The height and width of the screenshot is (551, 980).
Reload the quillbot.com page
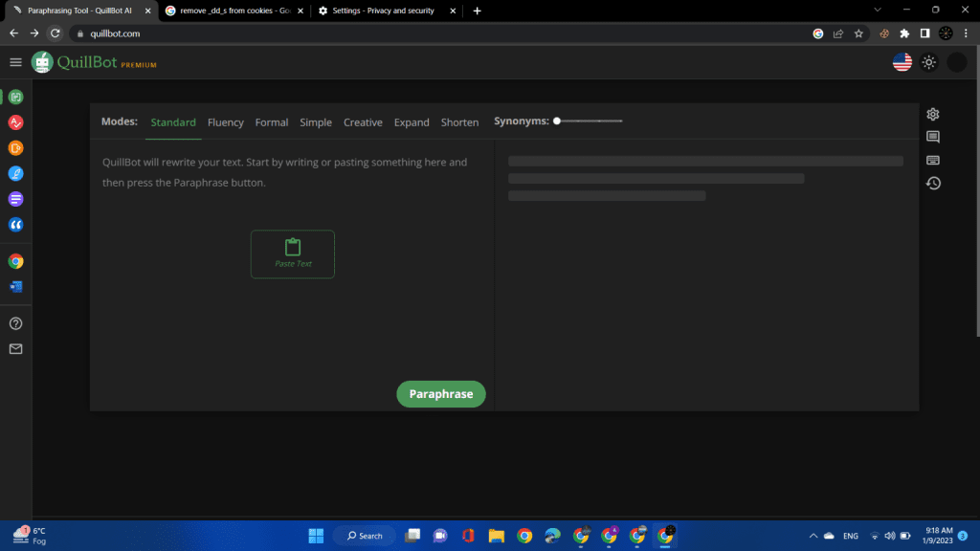tap(55, 33)
